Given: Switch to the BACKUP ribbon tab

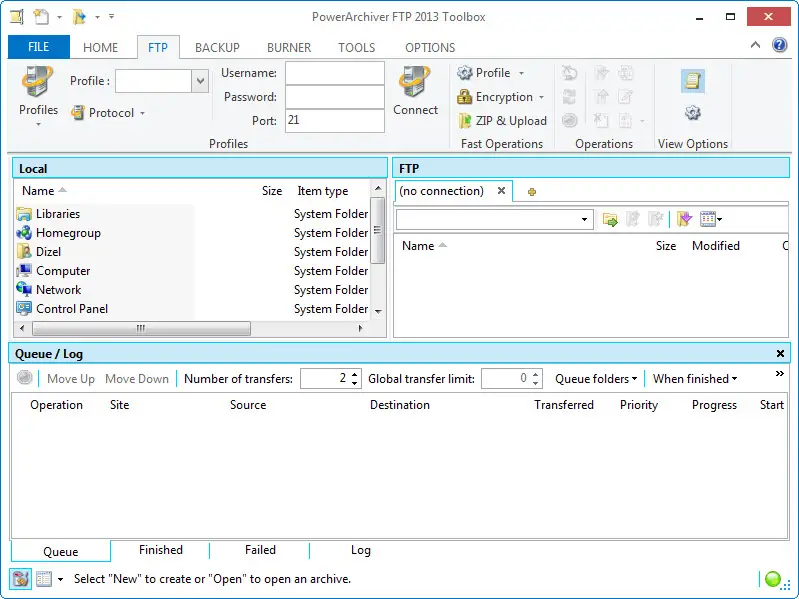Looking at the screenshot, I should pyautogui.click(x=217, y=47).
